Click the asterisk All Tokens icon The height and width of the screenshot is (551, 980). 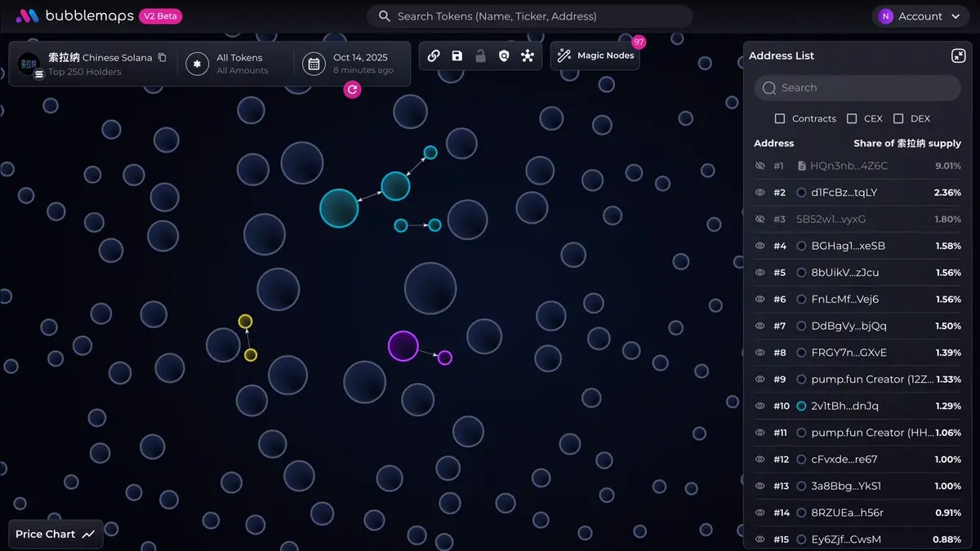tap(197, 64)
